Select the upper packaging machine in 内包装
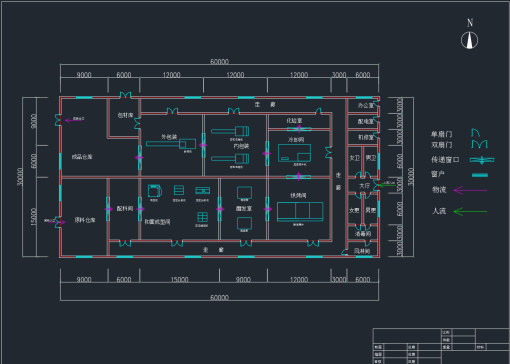 click(230, 131)
